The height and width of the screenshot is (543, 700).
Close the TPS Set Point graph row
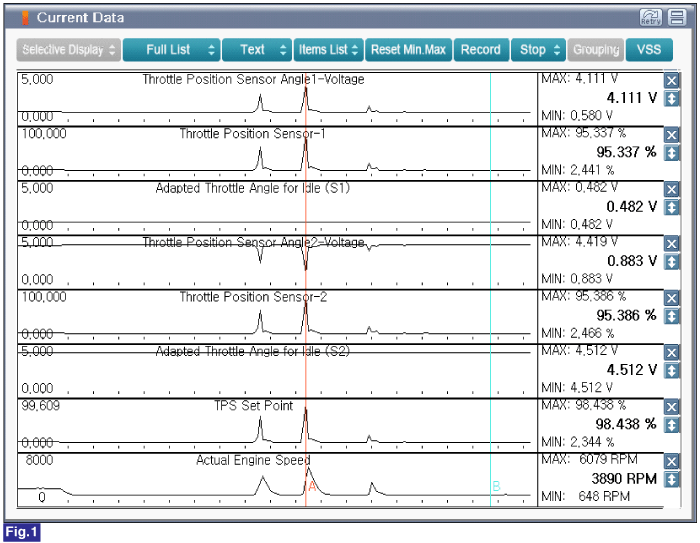671,408
